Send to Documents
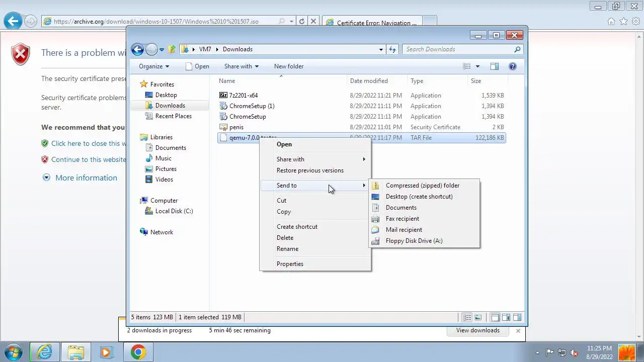 pyautogui.click(x=424, y=208)
